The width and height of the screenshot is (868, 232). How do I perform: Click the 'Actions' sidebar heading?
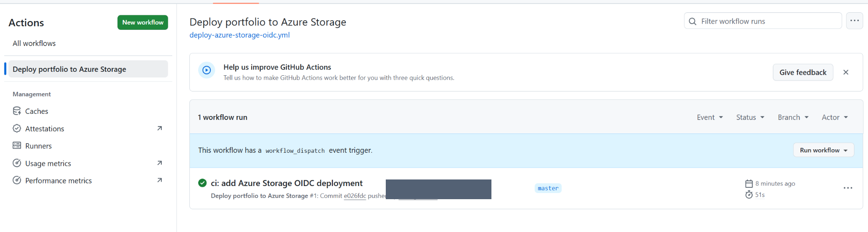point(26,23)
